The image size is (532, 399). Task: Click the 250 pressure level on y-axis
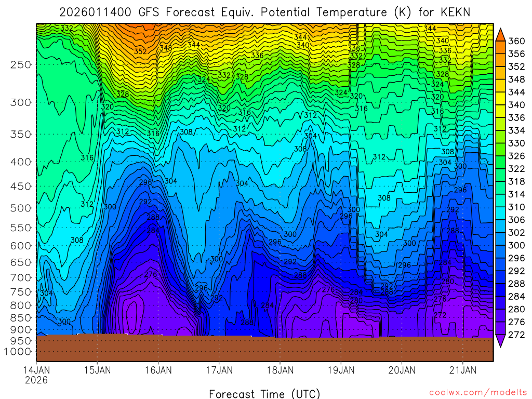(x=20, y=64)
